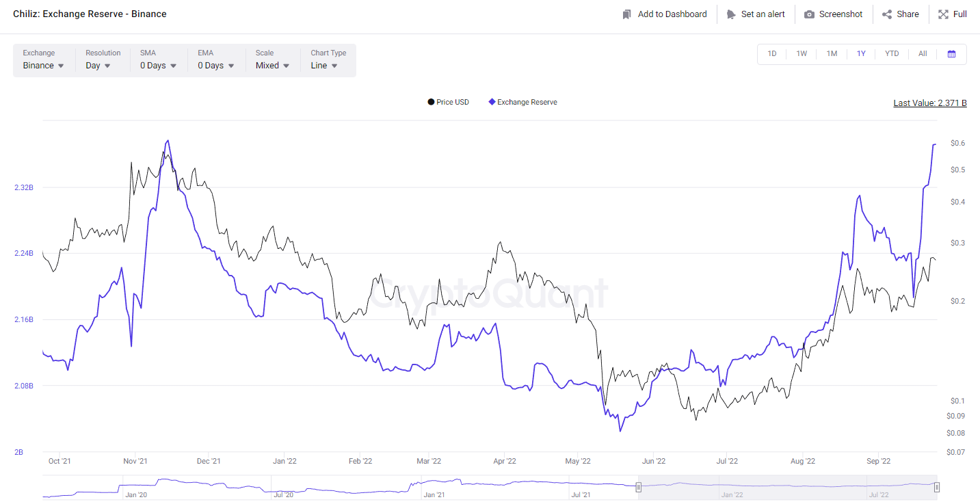Click the Add to Dashboard bookmark icon
Screen dimensions: 980x504
tap(626, 14)
